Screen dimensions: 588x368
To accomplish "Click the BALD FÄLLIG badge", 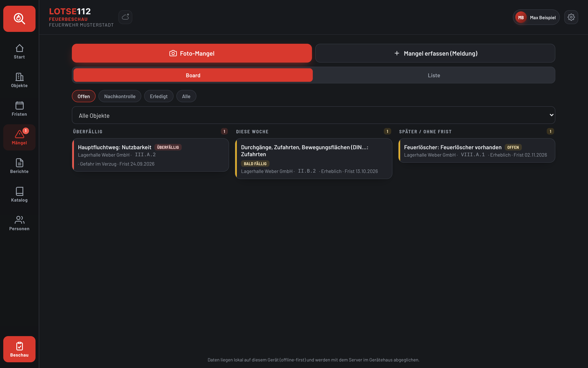I will click(255, 164).
